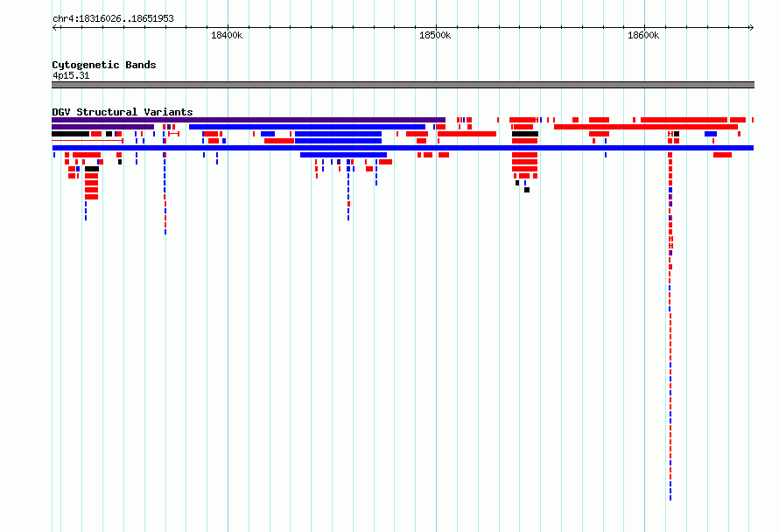Click the bottom blue segment of the tall variant column

pyautogui.click(x=670, y=497)
